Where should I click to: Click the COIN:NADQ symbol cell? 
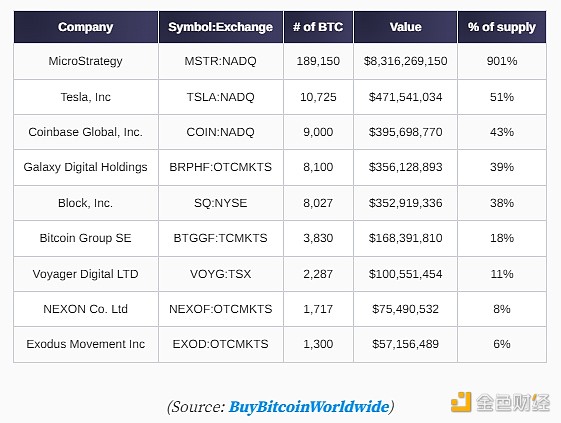(221, 132)
